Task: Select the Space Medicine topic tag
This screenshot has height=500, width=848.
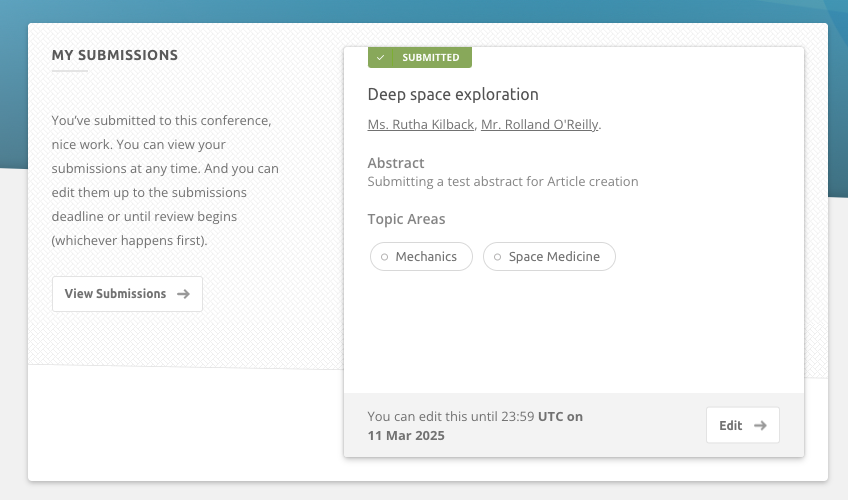Action: (x=549, y=257)
